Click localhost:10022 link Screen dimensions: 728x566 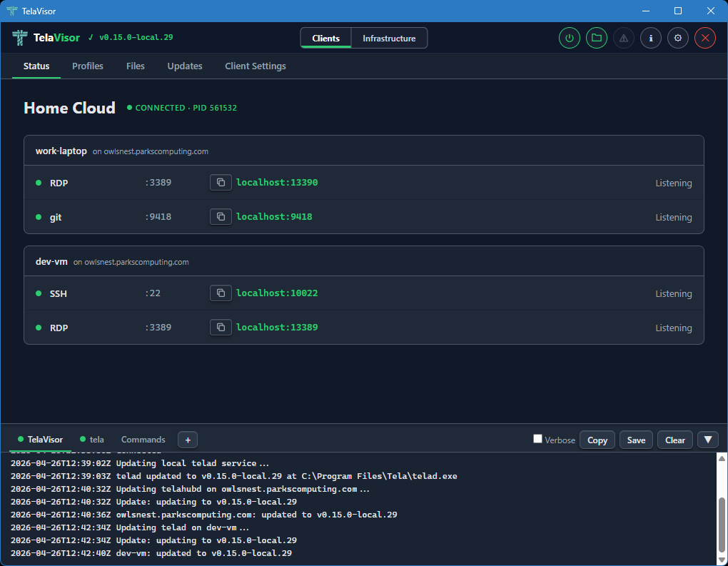pyautogui.click(x=277, y=293)
